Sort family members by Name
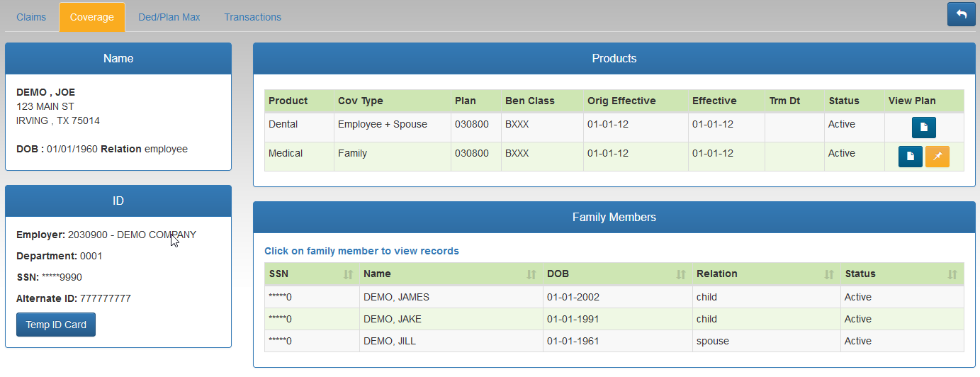This screenshot has width=980, height=377. (451, 274)
